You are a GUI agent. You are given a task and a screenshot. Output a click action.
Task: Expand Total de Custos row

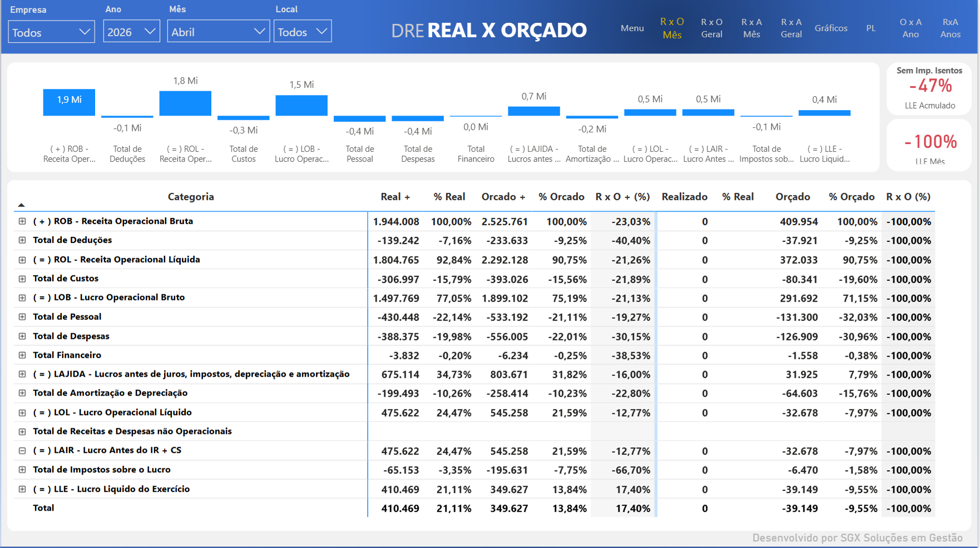[x=22, y=278]
